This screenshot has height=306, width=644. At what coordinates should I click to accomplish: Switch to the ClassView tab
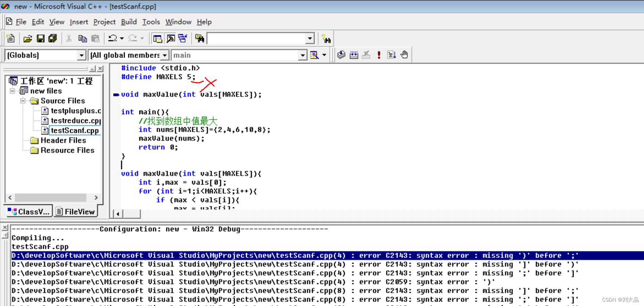pyautogui.click(x=29, y=211)
